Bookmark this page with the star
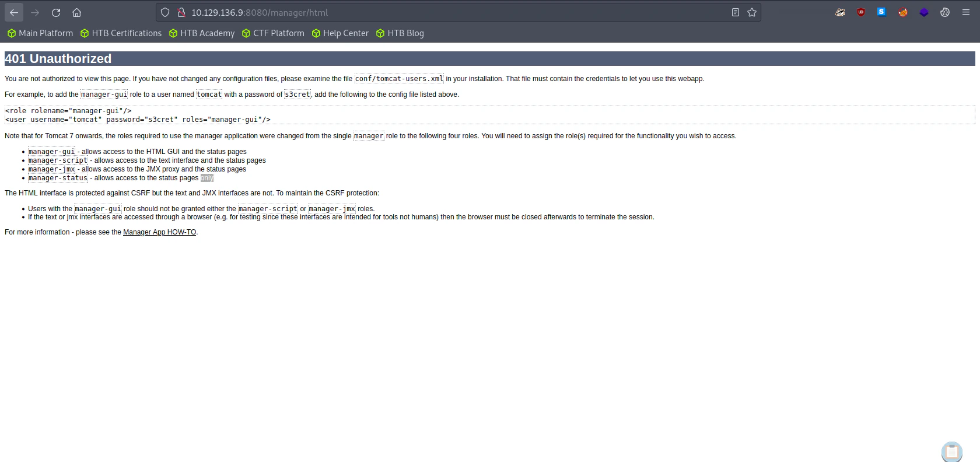 pos(752,12)
